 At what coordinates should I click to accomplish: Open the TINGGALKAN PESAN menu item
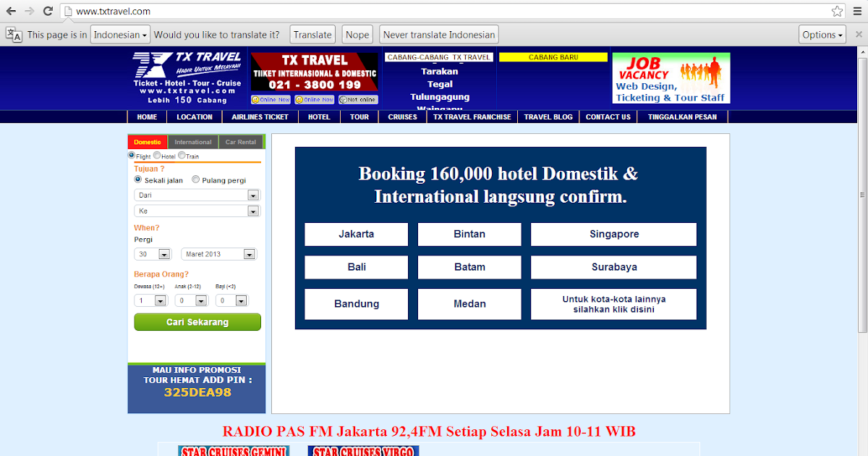[x=682, y=117]
